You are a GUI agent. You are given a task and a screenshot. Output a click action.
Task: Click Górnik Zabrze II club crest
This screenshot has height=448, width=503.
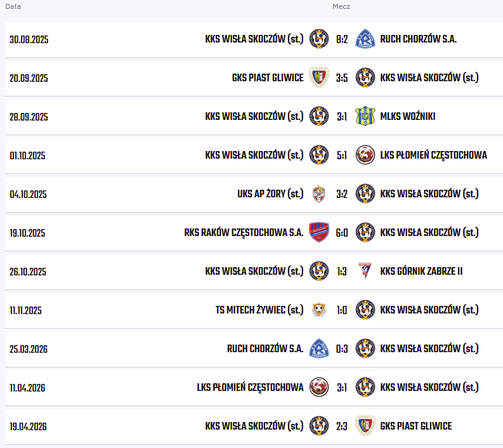point(365,271)
